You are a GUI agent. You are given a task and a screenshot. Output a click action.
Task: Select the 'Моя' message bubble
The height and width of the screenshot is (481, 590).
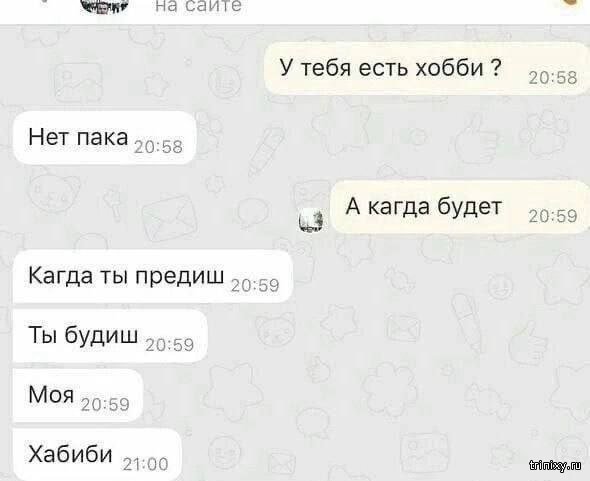coord(78,395)
